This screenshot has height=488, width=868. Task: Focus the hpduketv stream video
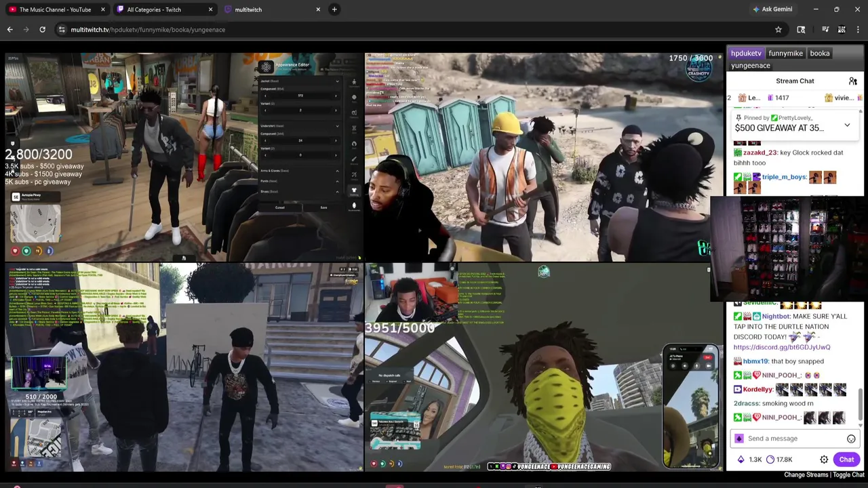[184, 157]
